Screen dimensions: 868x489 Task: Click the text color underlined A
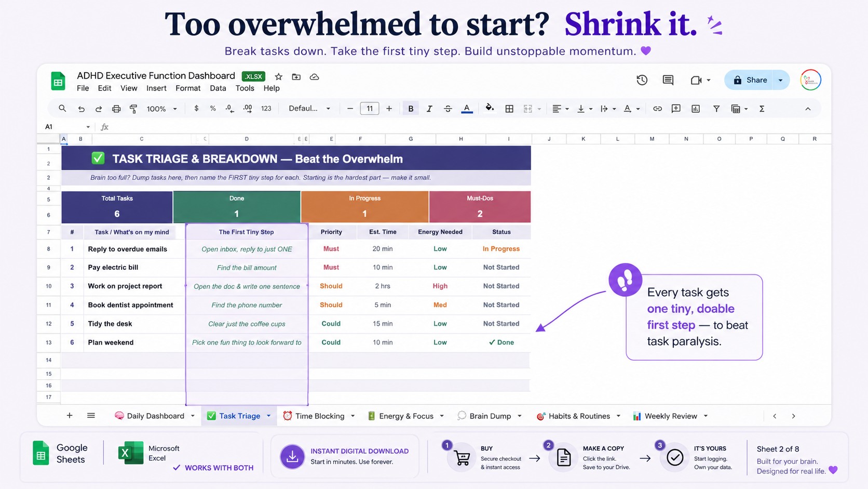click(467, 109)
